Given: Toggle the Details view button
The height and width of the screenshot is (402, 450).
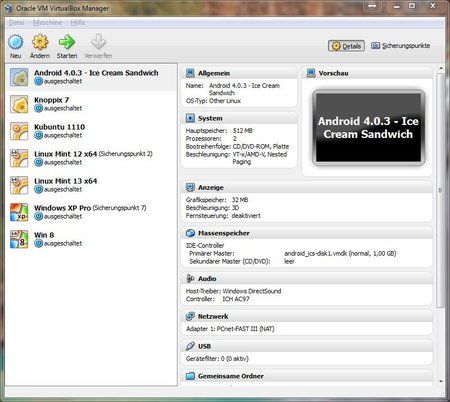Looking at the screenshot, I should coord(346,46).
